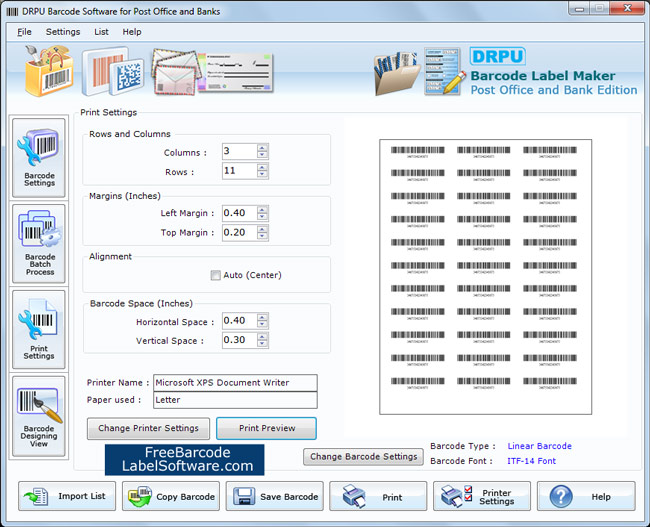The height and width of the screenshot is (527, 650).
Task: Click the DRPU logo
Action: click(497, 56)
